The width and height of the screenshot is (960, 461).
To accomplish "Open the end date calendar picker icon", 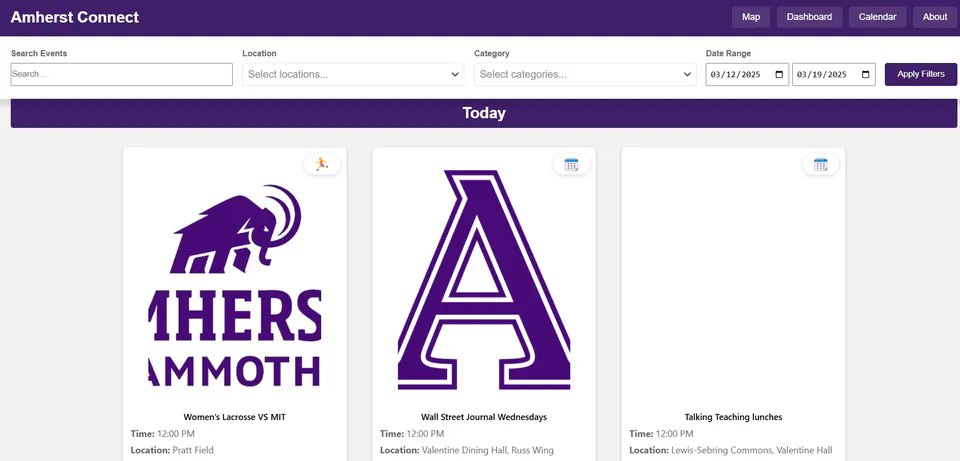I will (865, 74).
